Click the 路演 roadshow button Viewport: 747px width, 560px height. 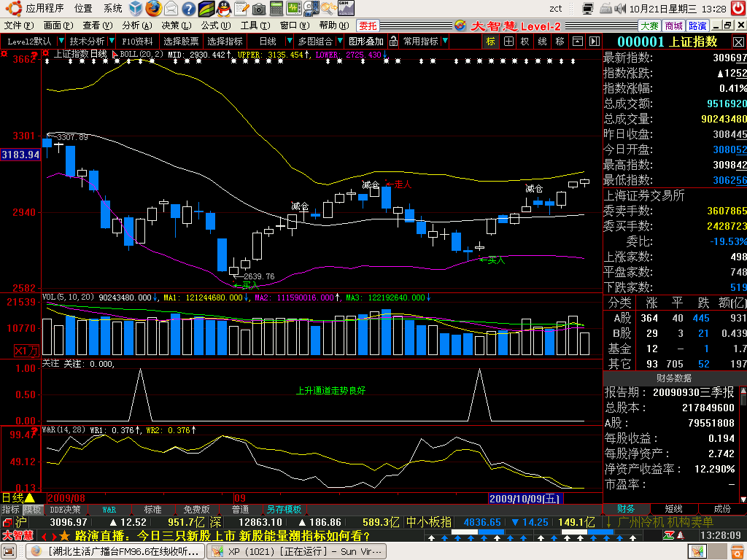pos(697,26)
